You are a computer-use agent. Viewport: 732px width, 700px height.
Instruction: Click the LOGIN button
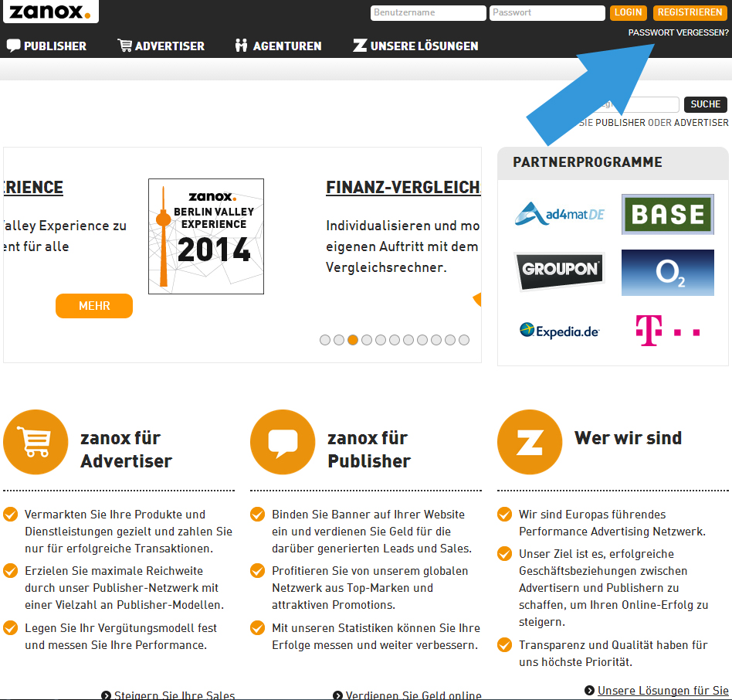click(x=628, y=12)
